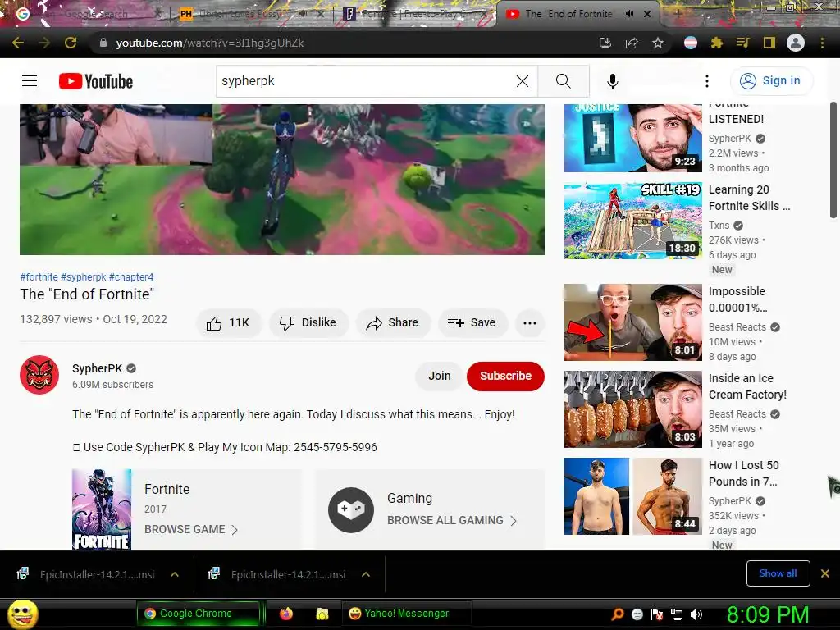The height and width of the screenshot is (630, 840).
Task: Open the YouTube hamburger guide menu
Action: [30, 81]
